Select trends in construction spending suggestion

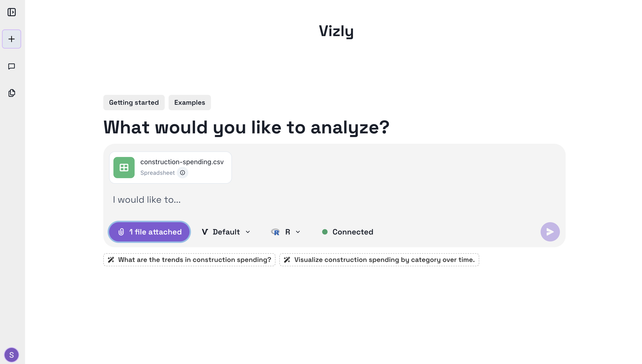[190, 260]
